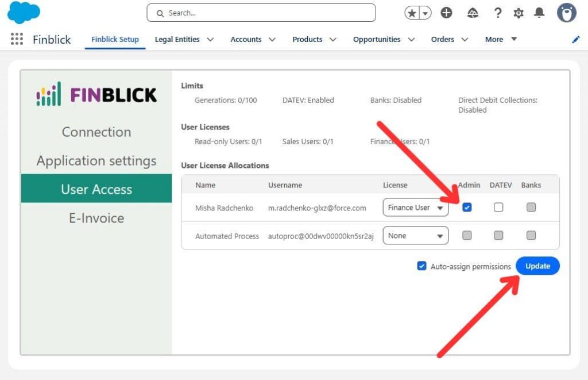This screenshot has height=380, width=588.
Task: Switch to the Finblick Setup tab
Action: point(115,39)
